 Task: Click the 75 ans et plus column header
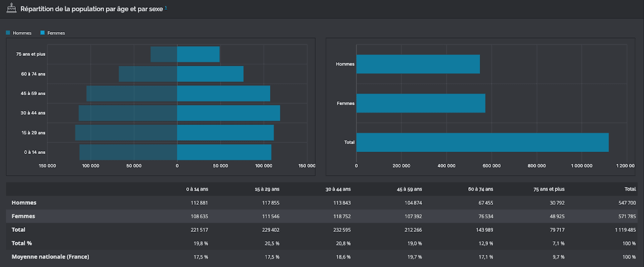tap(549, 189)
